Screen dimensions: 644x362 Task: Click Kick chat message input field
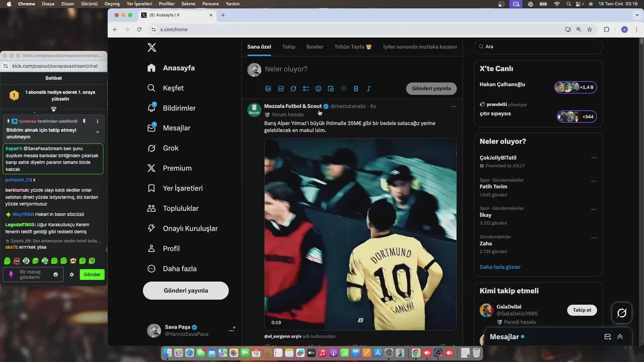pyautogui.click(x=33, y=275)
